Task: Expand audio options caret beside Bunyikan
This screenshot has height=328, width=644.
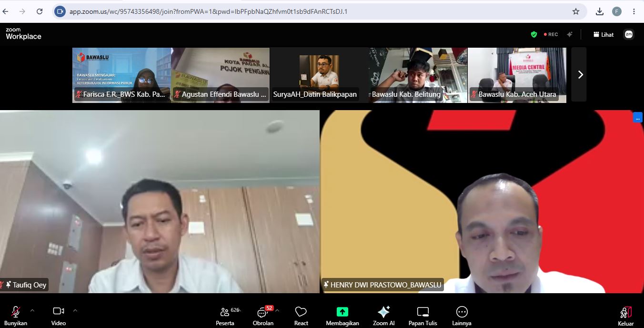Action: tap(32, 310)
